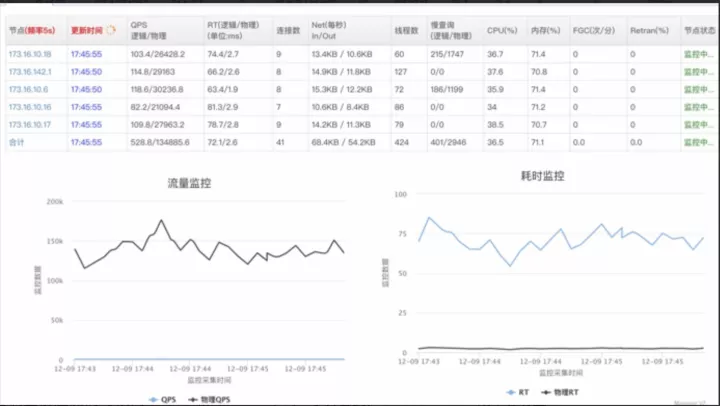720x406 pixels.
Task: Click 监控中 status for 173.16.10.18
Action: 698,54
